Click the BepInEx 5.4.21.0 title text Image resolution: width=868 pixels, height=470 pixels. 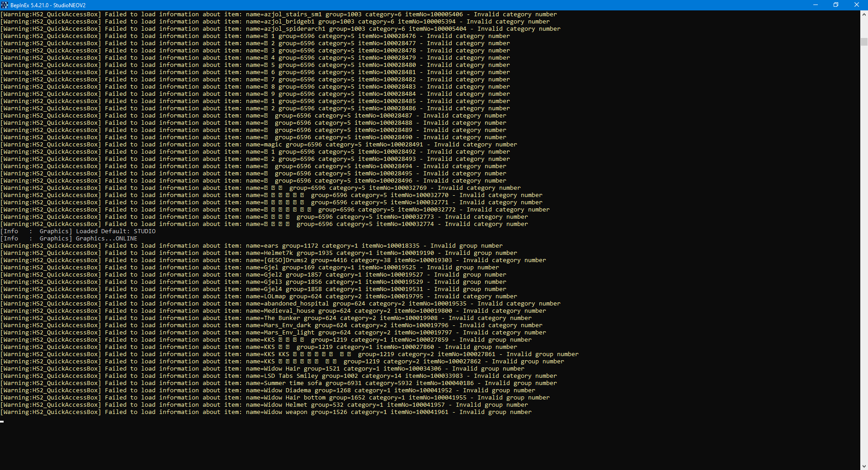pos(48,5)
